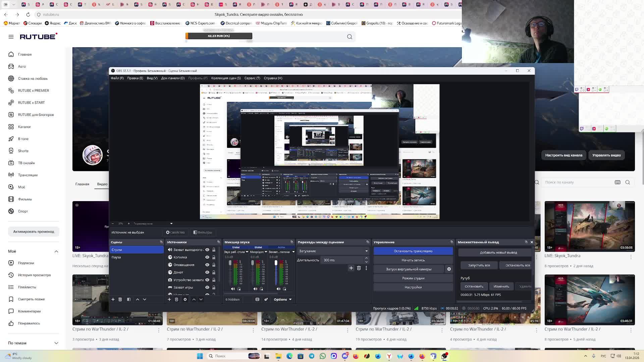This screenshot has height=362, width=644.
Task: Add a new source with the plus icon
Action: coord(169,299)
